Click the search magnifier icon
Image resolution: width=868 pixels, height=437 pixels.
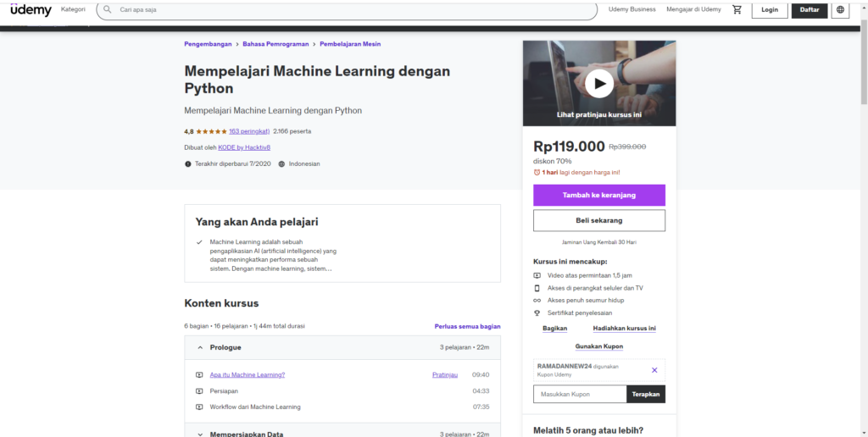(x=108, y=10)
